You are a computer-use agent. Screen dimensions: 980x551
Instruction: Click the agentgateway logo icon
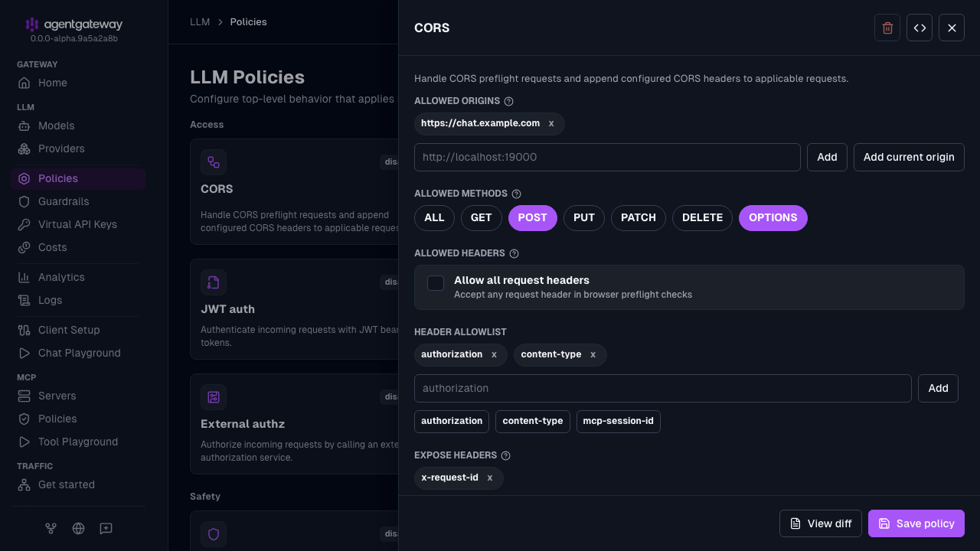point(32,24)
